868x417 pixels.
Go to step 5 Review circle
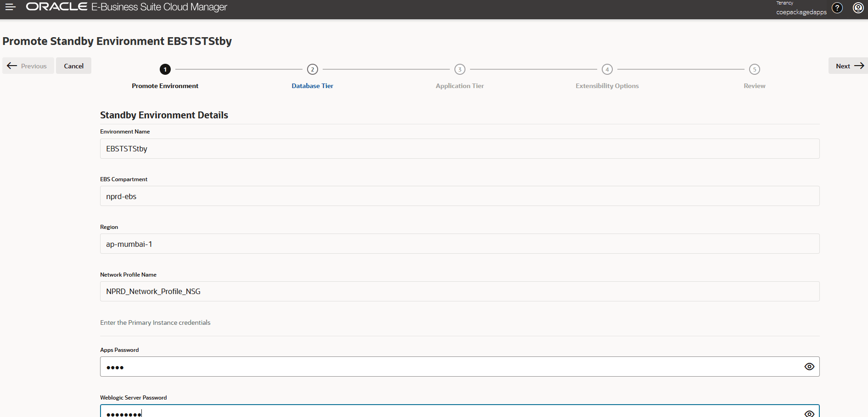(x=755, y=69)
